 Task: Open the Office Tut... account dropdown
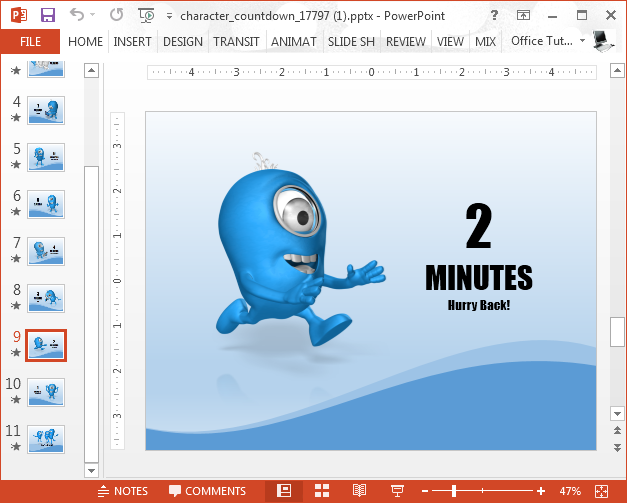[548, 41]
